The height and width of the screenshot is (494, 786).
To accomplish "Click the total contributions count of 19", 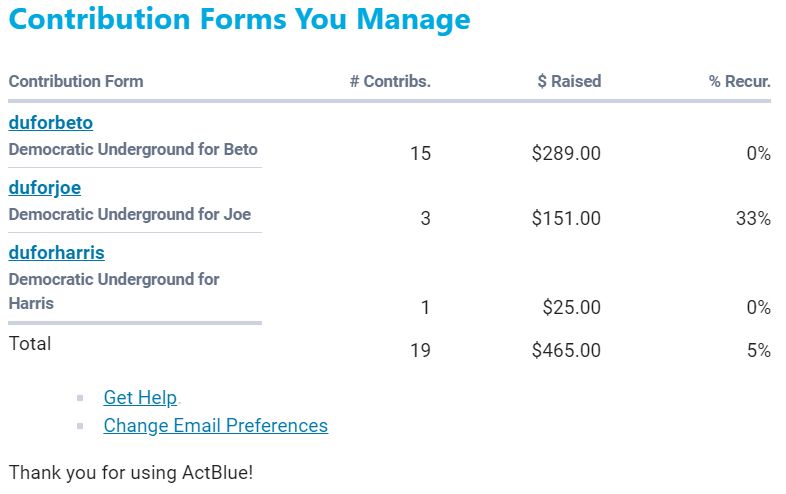I will (x=420, y=351).
